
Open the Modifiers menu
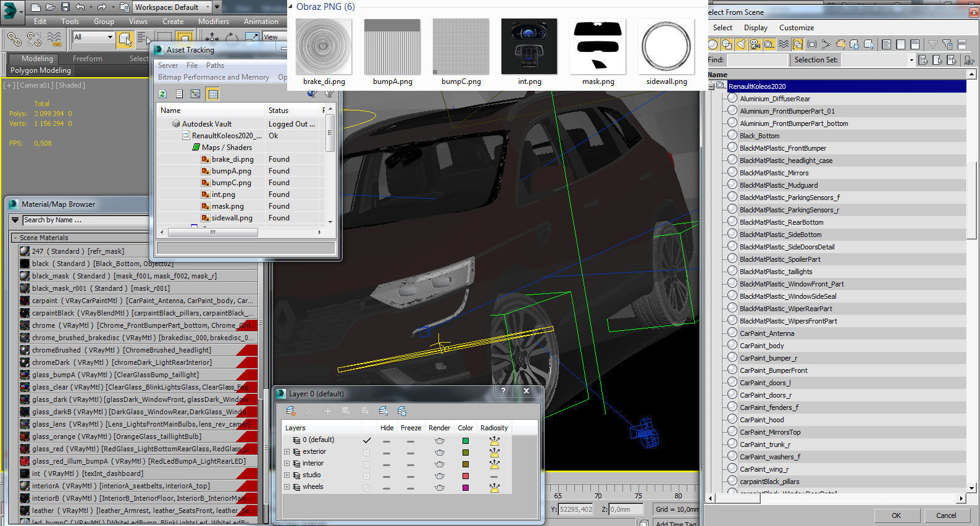tap(214, 21)
